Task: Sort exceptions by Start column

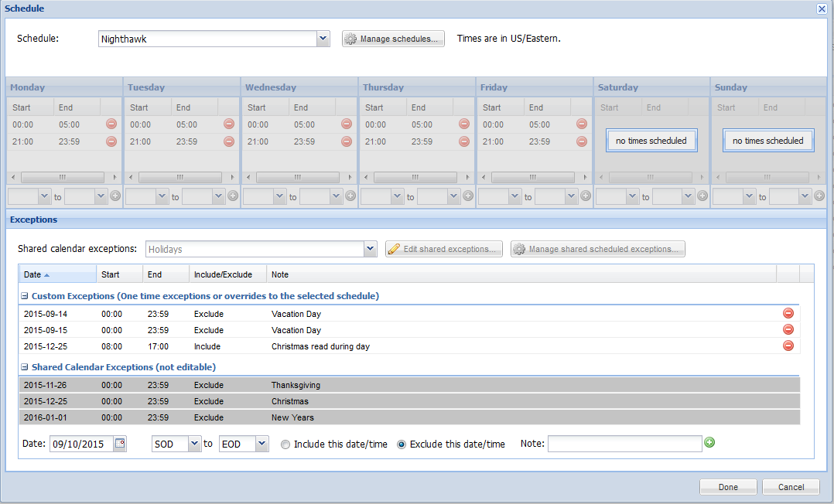Action: (120, 274)
